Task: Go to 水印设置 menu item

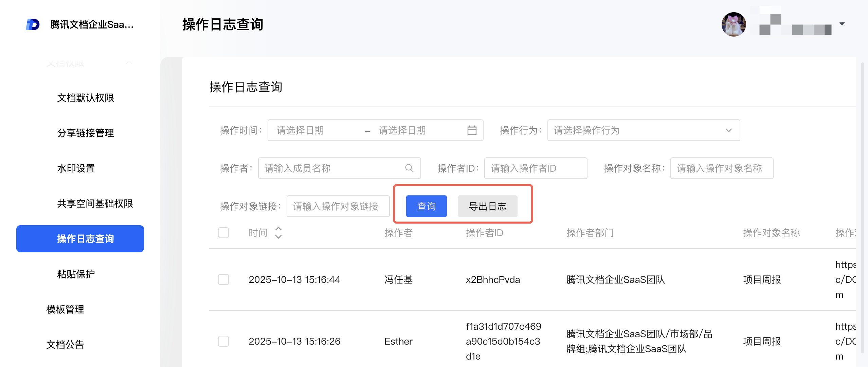Action: (x=76, y=168)
